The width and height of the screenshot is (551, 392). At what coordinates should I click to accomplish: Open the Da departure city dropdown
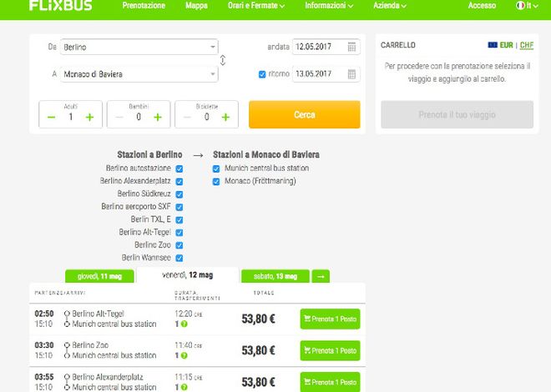click(139, 47)
